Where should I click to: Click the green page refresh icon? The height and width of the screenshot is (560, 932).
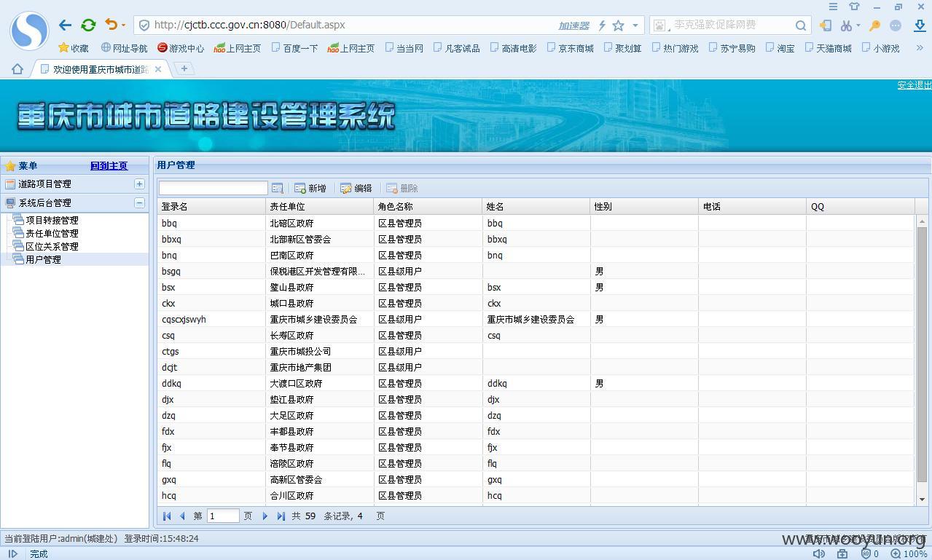pos(88,25)
